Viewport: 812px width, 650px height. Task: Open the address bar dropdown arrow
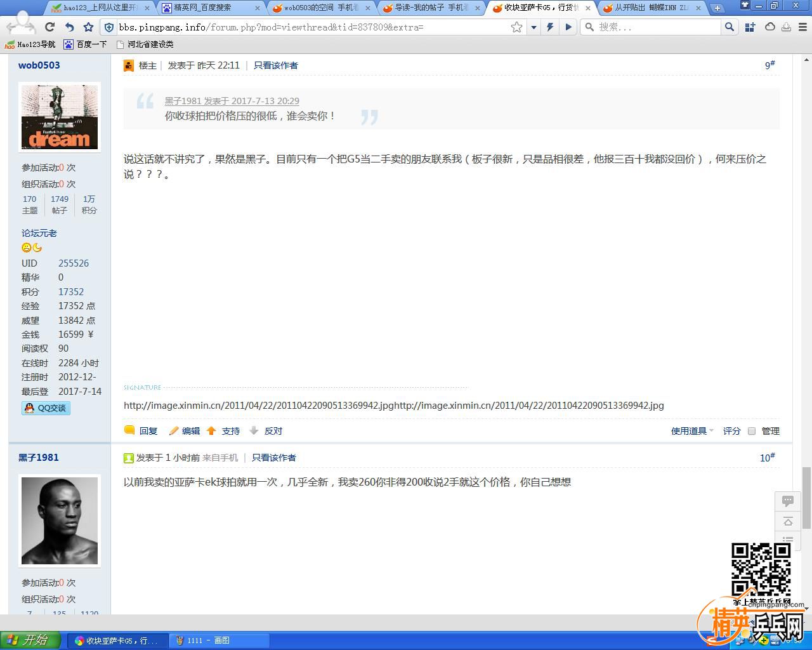coord(534,27)
